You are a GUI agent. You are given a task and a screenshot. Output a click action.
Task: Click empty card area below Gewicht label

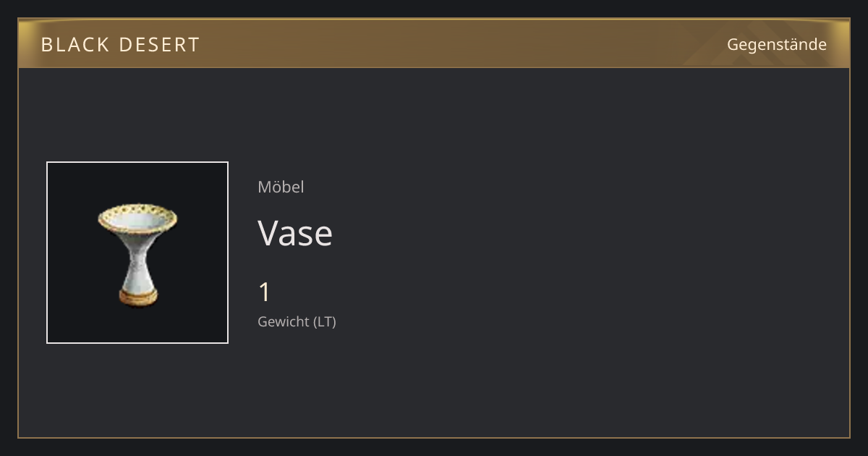[x=434, y=384]
